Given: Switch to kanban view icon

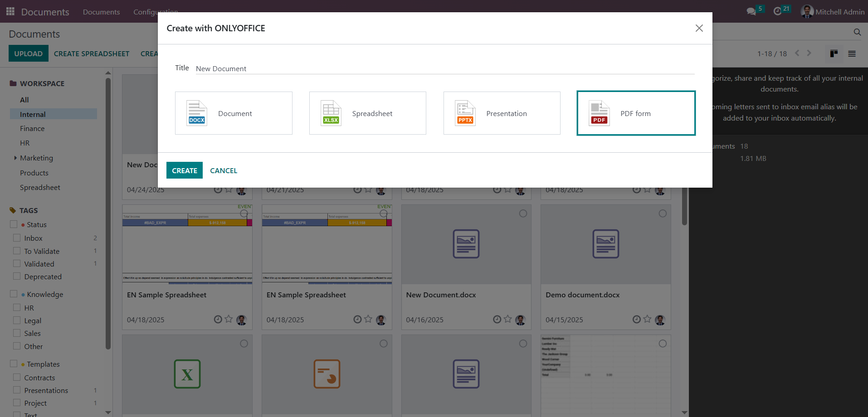Looking at the screenshot, I should [x=834, y=53].
